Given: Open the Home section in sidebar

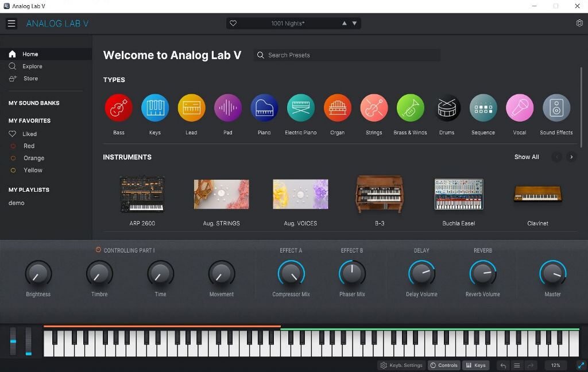Looking at the screenshot, I should click(x=46, y=54).
